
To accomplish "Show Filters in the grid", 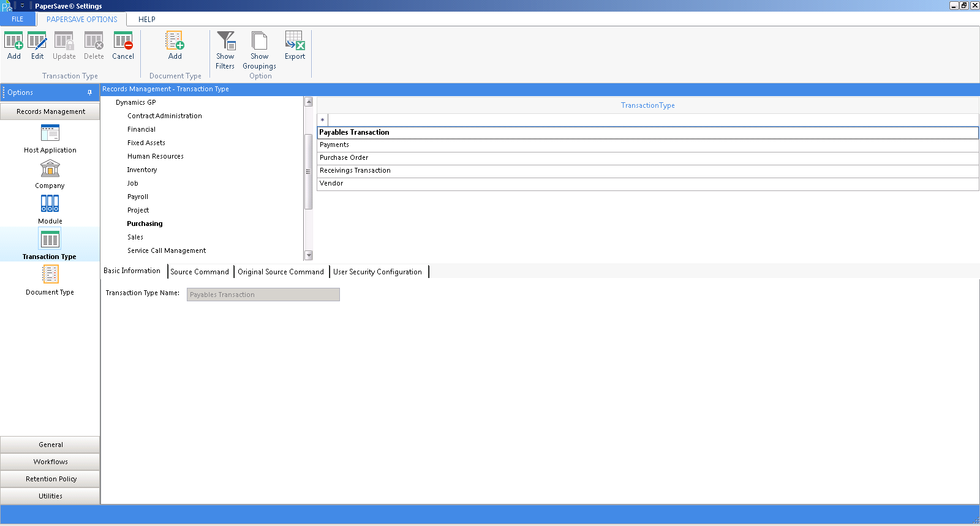I will click(x=225, y=50).
